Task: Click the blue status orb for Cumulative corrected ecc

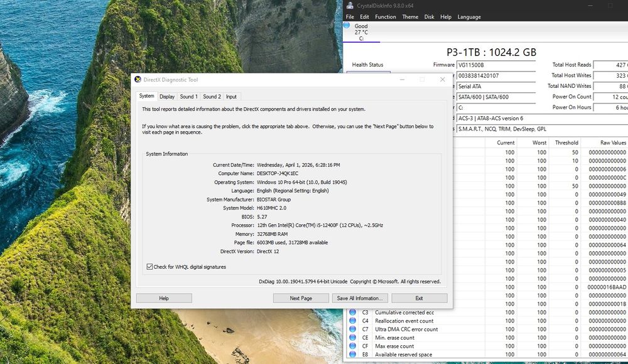Action: (x=352, y=313)
